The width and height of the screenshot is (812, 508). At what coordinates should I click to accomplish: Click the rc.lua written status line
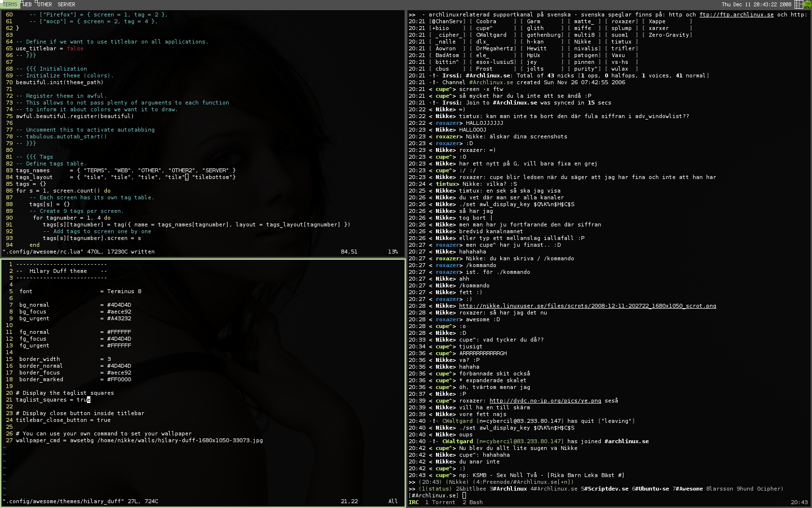pos(79,252)
